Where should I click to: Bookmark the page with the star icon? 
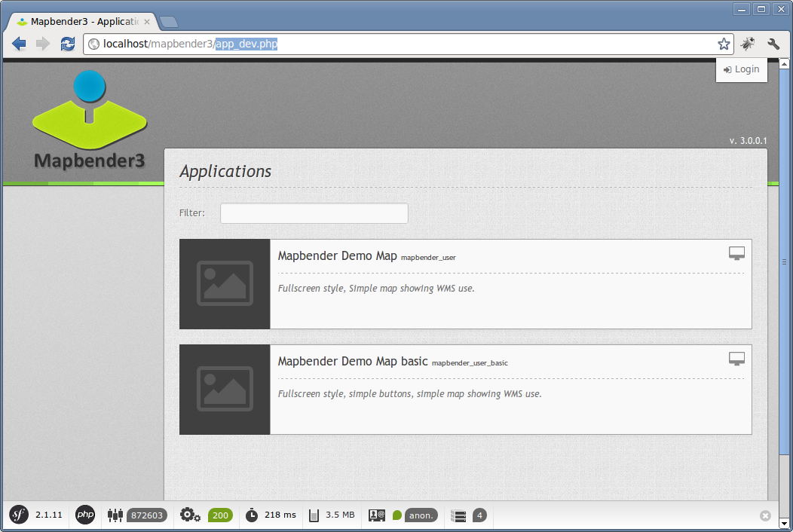(724, 44)
